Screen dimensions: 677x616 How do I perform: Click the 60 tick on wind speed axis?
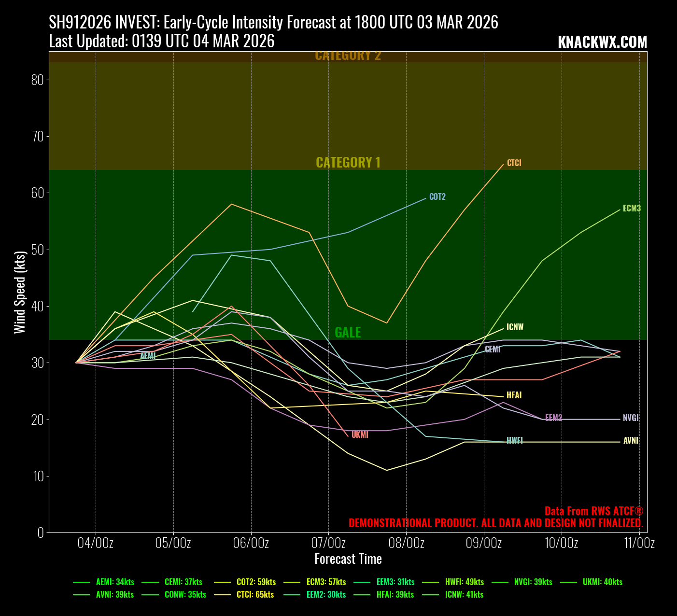[38, 193]
